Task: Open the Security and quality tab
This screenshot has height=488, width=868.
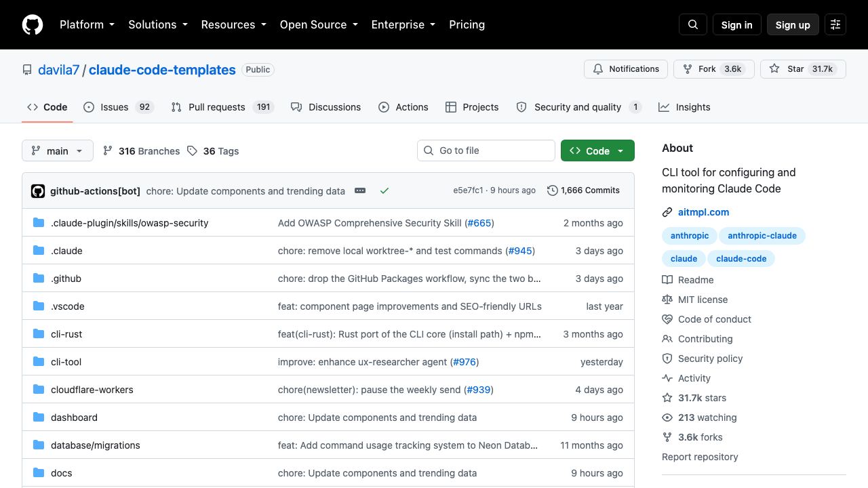Action: [578, 107]
